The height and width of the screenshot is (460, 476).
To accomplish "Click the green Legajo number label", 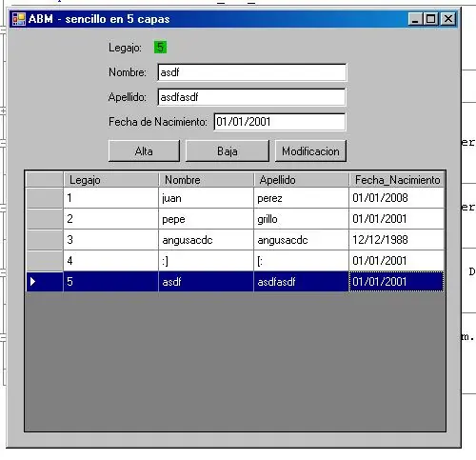I will (x=160, y=48).
